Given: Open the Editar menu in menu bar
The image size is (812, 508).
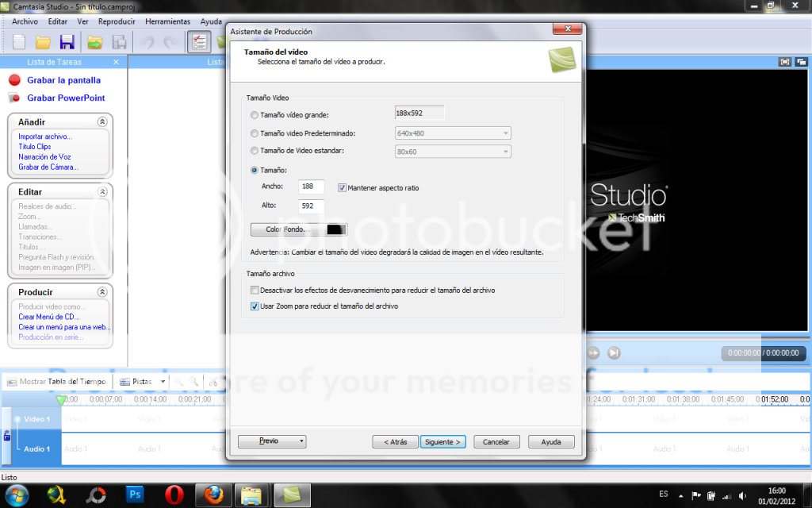Looking at the screenshot, I should point(57,21).
